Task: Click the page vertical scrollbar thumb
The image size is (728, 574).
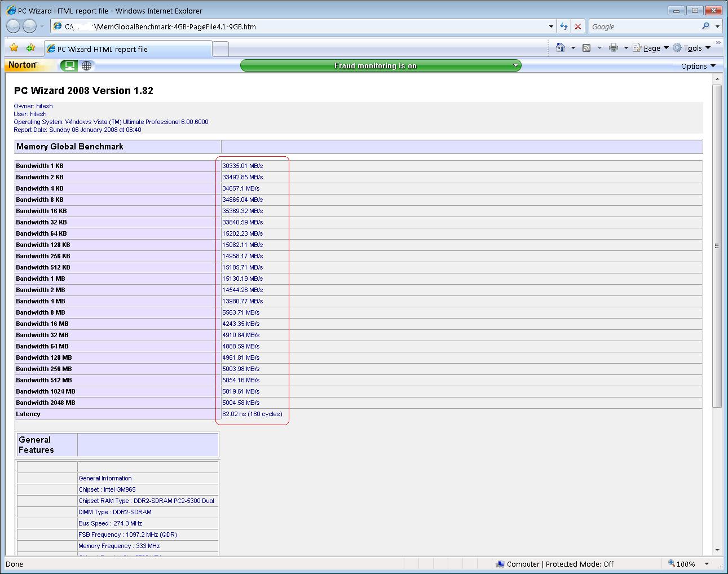Action: tap(717, 245)
